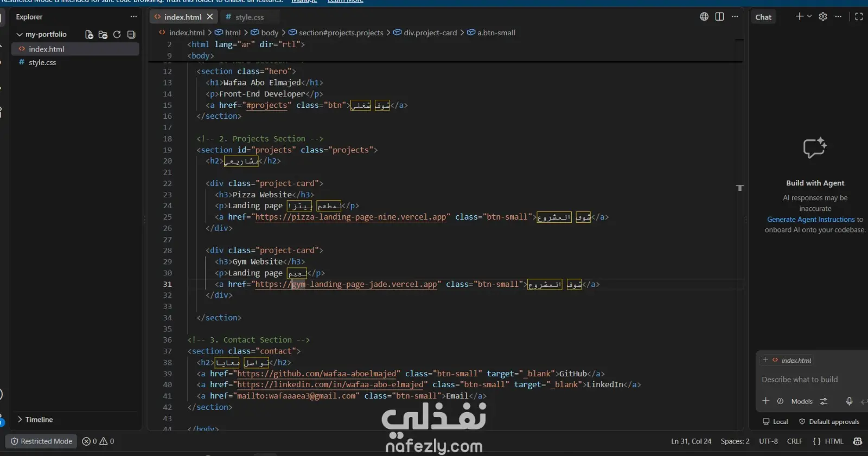
Task: Open the pizza-landing-page-nine.vercel.app link
Action: pyautogui.click(x=351, y=217)
